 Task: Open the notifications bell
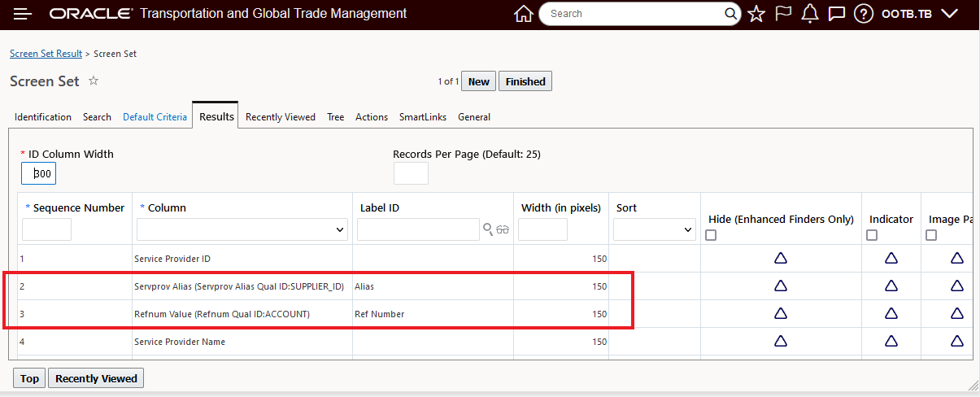pyautogui.click(x=810, y=14)
